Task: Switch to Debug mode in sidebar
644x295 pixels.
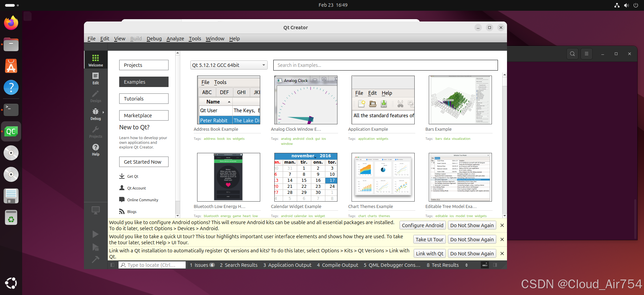Action: click(96, 114)
